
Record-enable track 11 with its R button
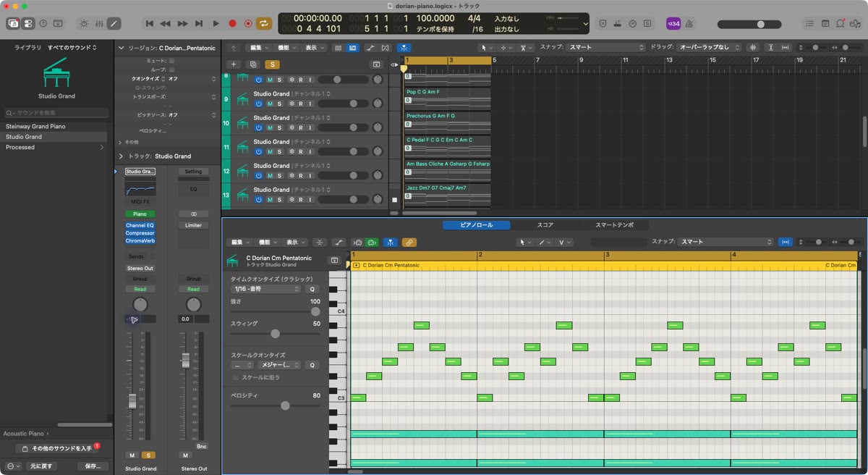[x=300, y=151]
